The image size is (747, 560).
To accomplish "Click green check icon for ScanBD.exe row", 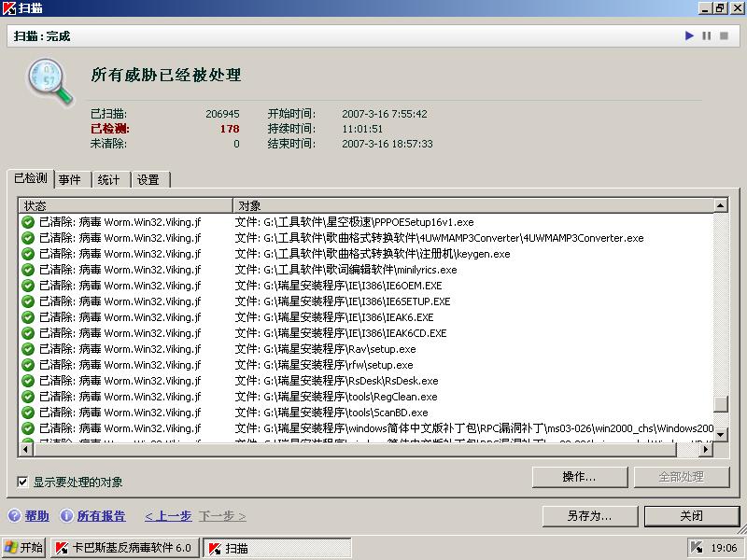I will (x=28, y=413).
